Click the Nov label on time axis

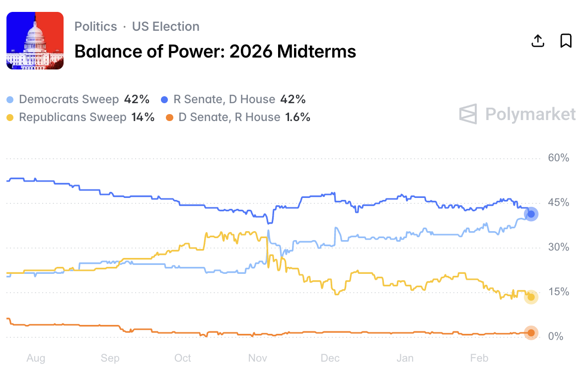[258, 358]
